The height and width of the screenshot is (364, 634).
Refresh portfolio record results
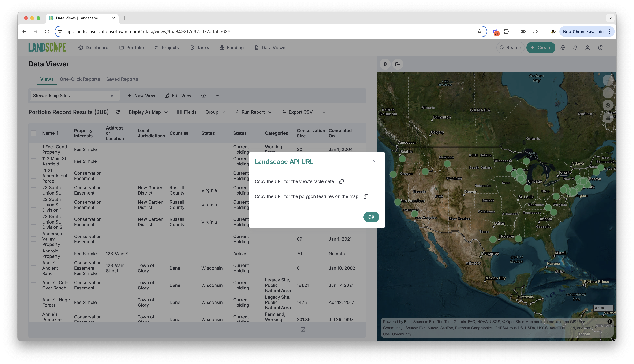pos(118,112)
